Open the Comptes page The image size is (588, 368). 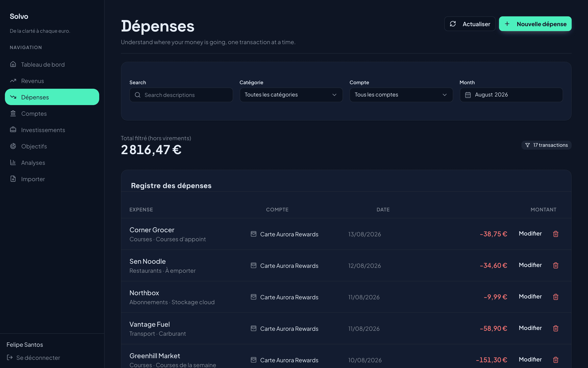click(x=52, y=113)
